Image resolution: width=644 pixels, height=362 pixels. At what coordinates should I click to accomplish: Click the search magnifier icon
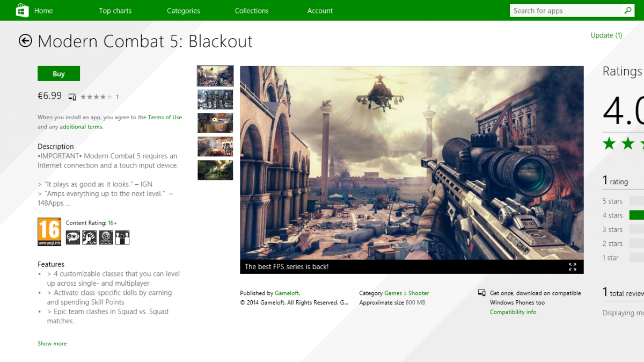[627, 10]
